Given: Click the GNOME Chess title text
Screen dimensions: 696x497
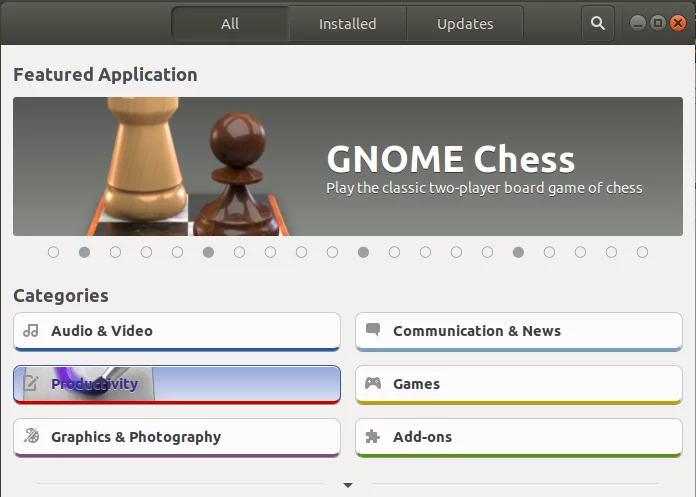Looking at the screenshot, I should (451, 159).
